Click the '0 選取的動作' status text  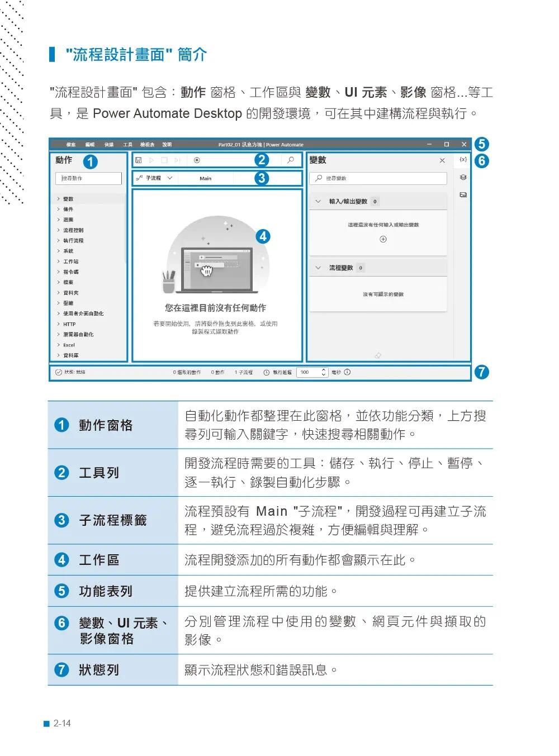click(187, 372)
